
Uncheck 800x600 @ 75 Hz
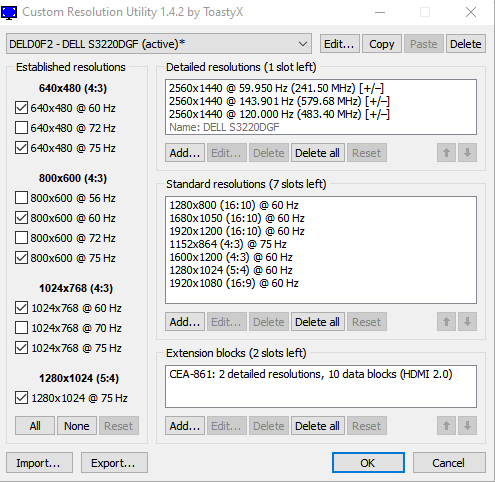21,258
